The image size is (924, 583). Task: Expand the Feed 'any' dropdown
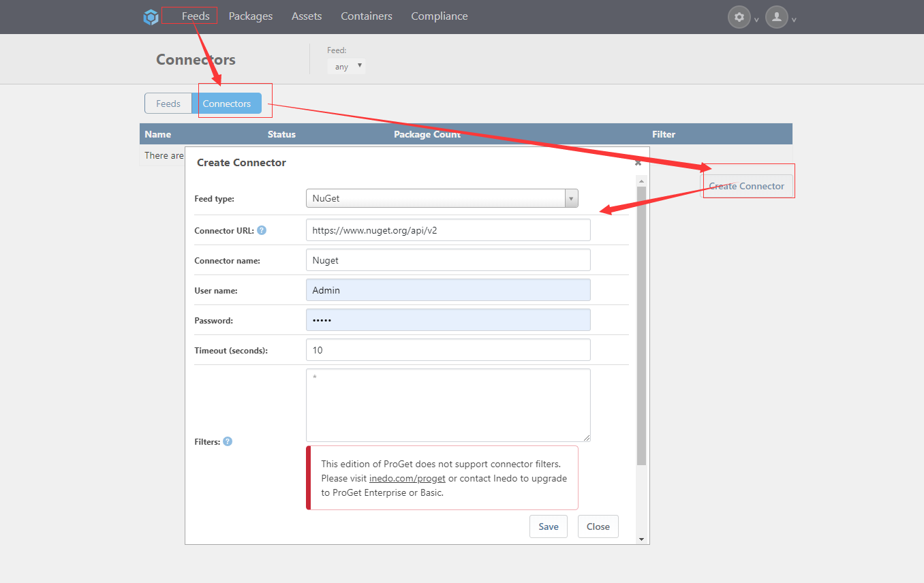pyautogui.click(x=346, y=66)
